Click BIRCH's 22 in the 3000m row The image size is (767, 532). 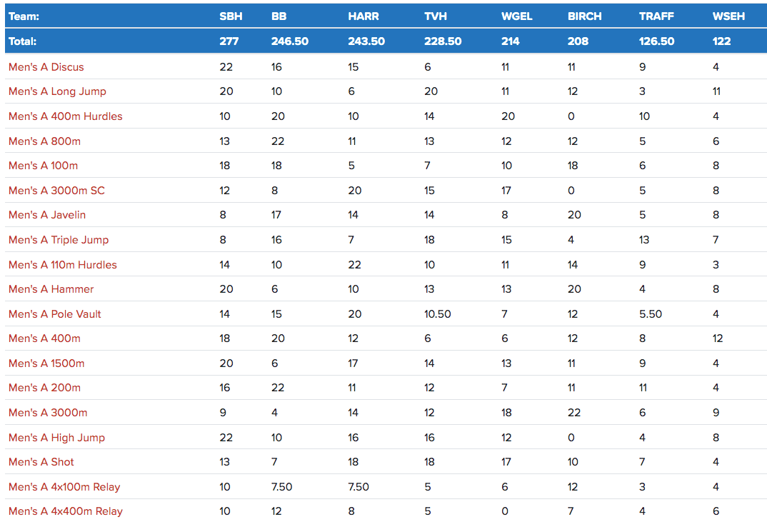pos(574,413)
